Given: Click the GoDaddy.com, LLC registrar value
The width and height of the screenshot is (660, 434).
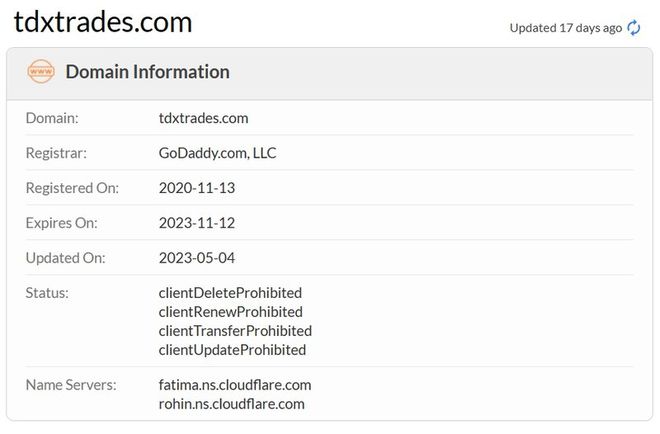Looking at the screenshot, I should (x=217, y=153).
